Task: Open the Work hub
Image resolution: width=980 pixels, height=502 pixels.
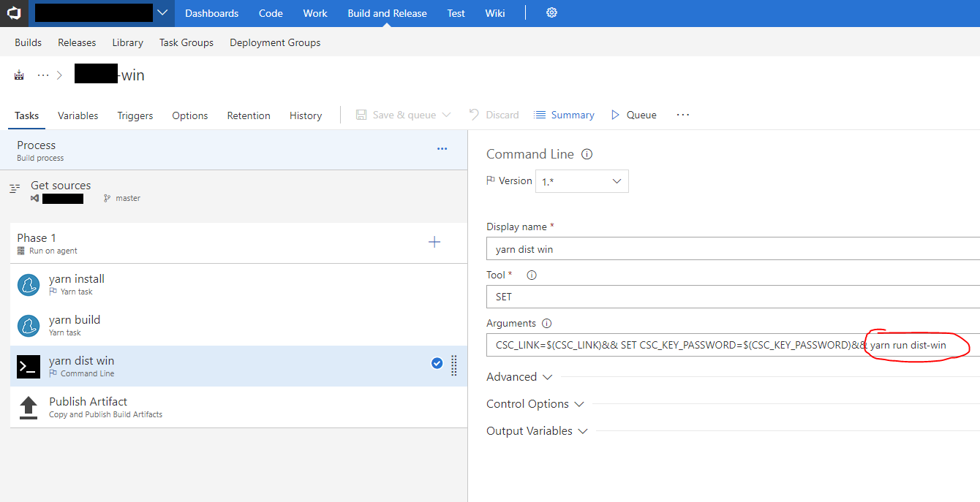Action: point(315,13)
